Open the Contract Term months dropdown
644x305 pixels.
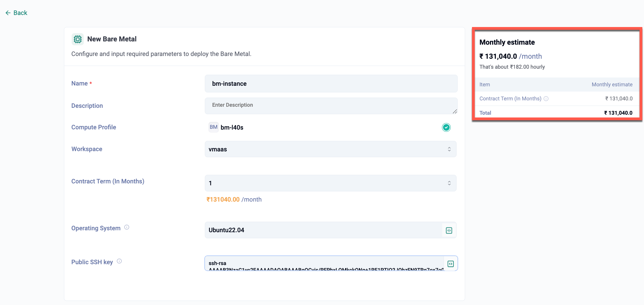[325, 183]
